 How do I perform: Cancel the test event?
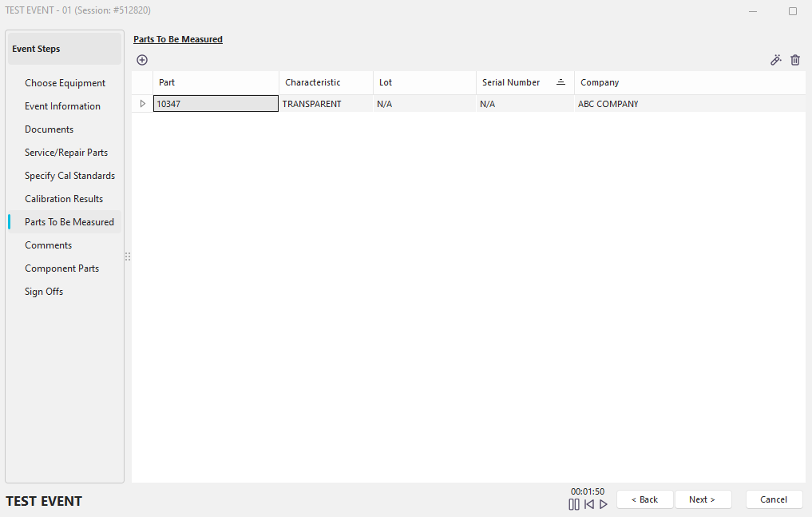click(774, 499)
